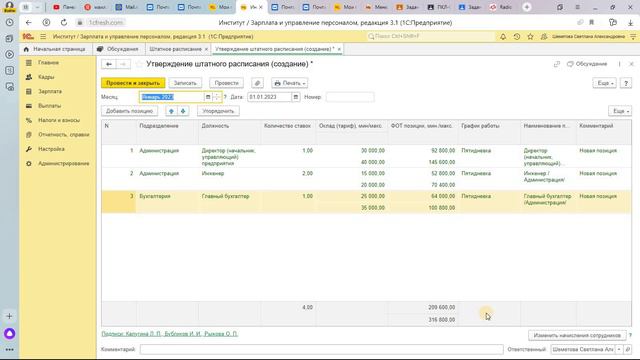Move selected position up with blue arrow
The height and width of the screenshot is (360, 640).
(171, 111)
